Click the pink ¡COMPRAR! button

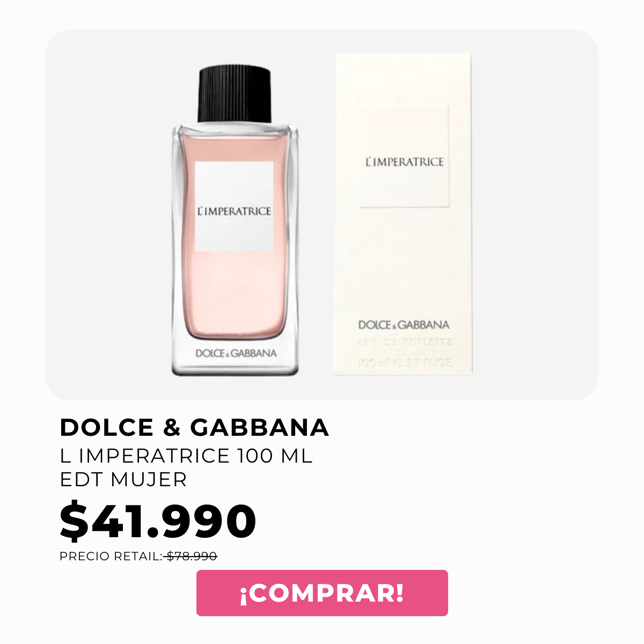322,593
